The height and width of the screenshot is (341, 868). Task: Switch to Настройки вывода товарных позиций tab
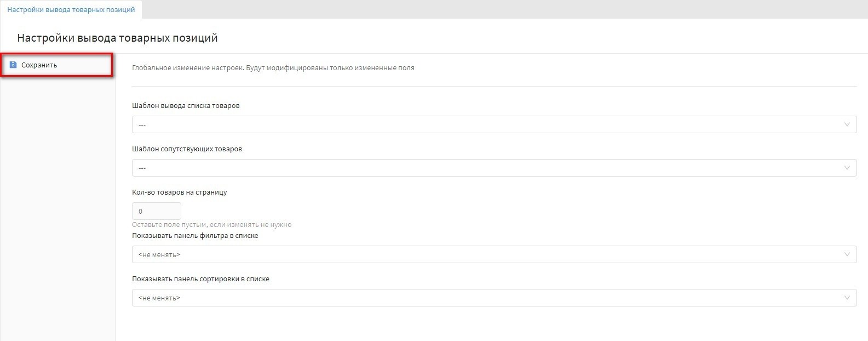(x=71, y=10)
